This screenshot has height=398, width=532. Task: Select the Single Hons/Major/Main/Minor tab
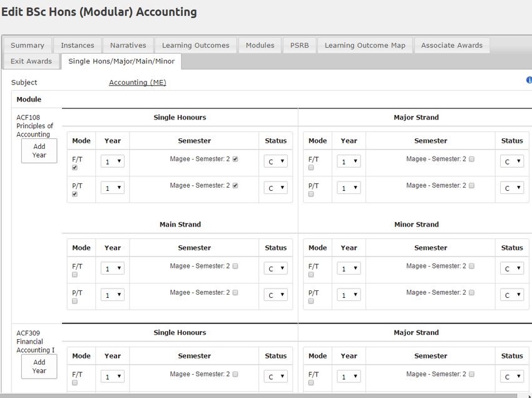[121, 61]
